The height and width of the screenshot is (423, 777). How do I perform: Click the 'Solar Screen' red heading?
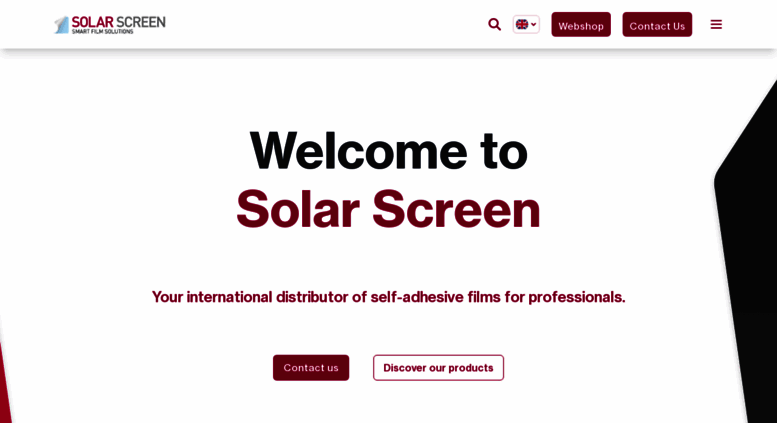[388, 209]
